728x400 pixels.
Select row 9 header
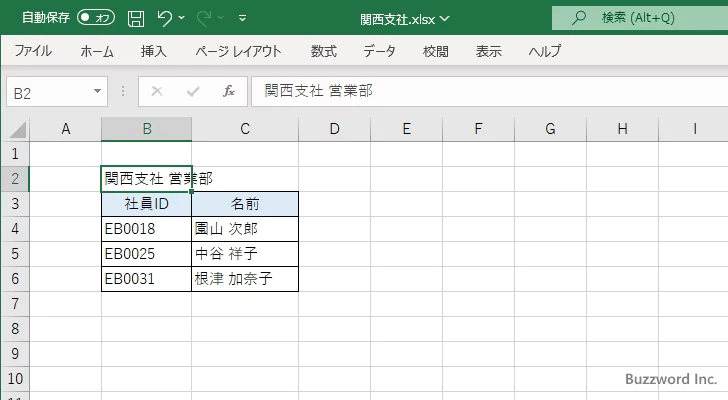[x=15, y=354]
